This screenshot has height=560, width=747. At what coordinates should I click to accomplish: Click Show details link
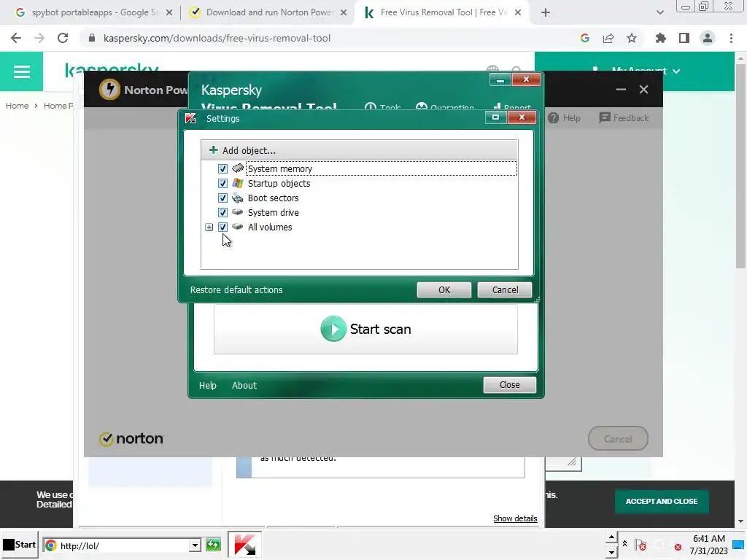[x=515, y=518]
